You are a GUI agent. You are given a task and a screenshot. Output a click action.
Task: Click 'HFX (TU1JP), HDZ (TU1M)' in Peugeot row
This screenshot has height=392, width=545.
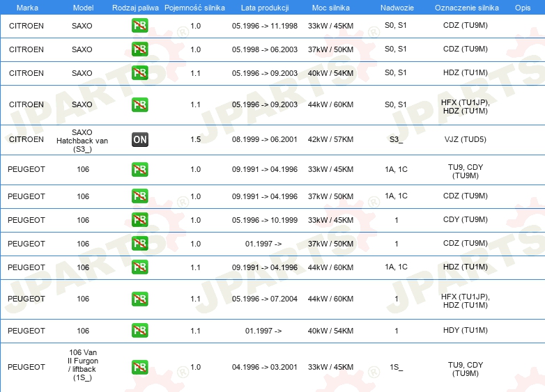click(465, 301)
